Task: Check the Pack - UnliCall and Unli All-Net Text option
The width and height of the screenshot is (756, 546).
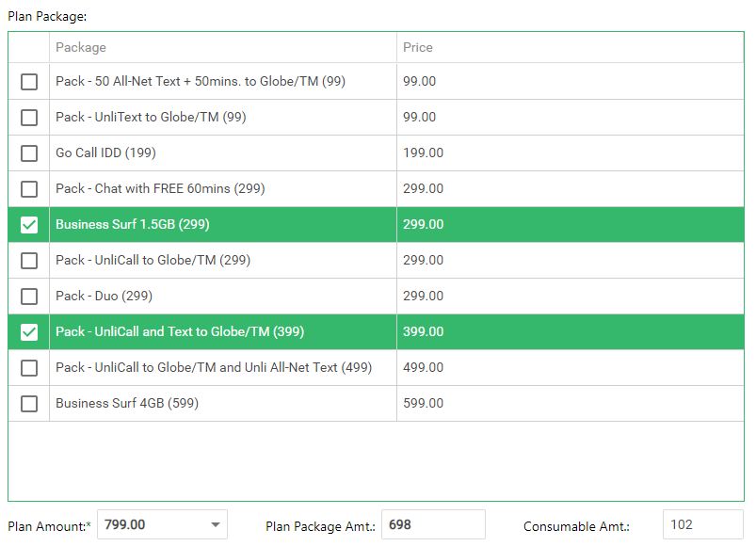Action: [x=28, y=367]
